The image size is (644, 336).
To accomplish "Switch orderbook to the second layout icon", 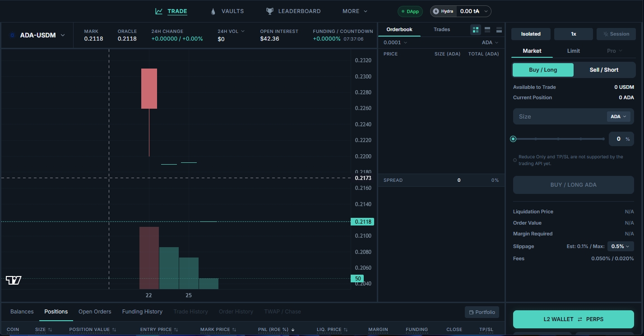I will [x=487, y=30].
